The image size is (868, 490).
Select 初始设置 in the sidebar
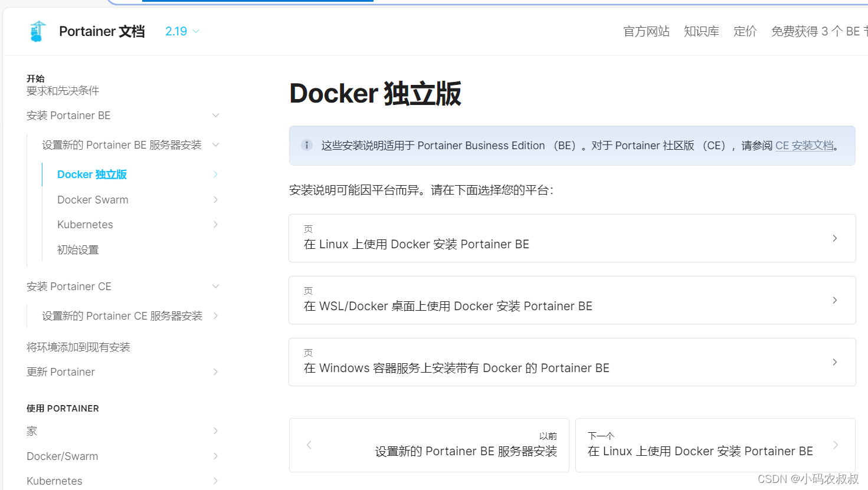(78, 250)
